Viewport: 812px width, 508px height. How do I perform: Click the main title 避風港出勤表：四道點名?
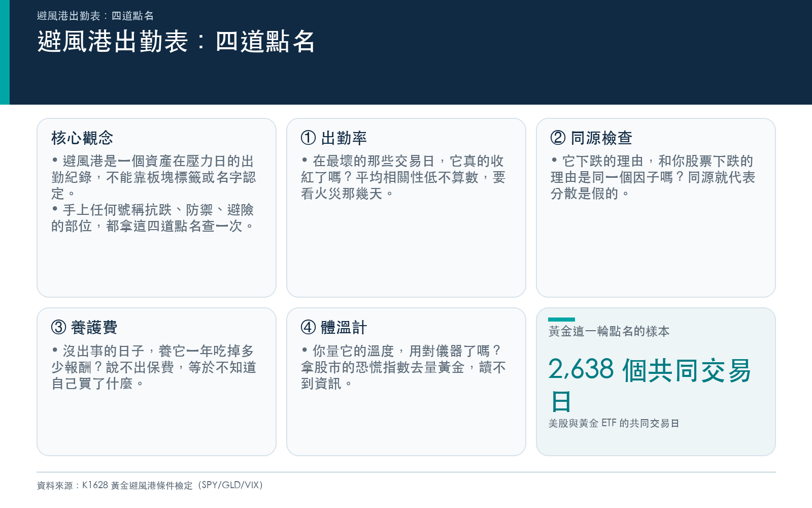click(176, 42)
